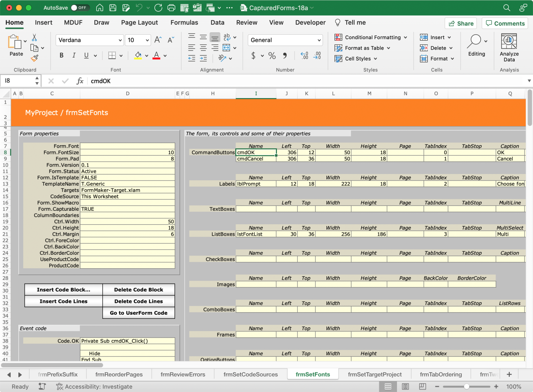This screenshot has width=533, height=392.
Task: Select the frmTabOrdering sheet tab
Action: [441, 374]
